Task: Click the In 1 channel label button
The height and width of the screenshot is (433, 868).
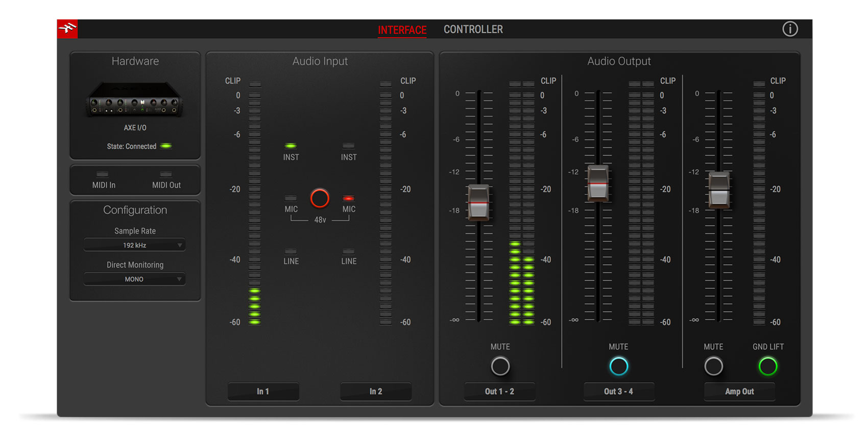Action: click(263, 391)
